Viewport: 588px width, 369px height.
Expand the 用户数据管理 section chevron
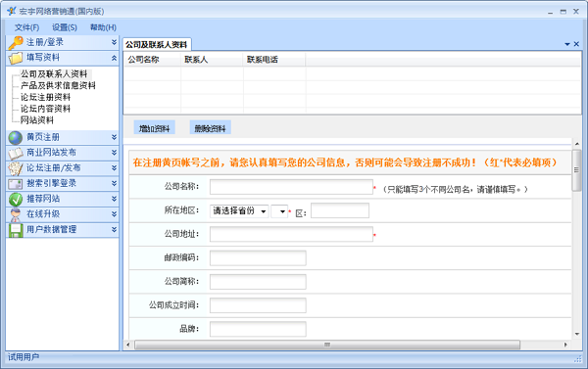click(114, 229)
